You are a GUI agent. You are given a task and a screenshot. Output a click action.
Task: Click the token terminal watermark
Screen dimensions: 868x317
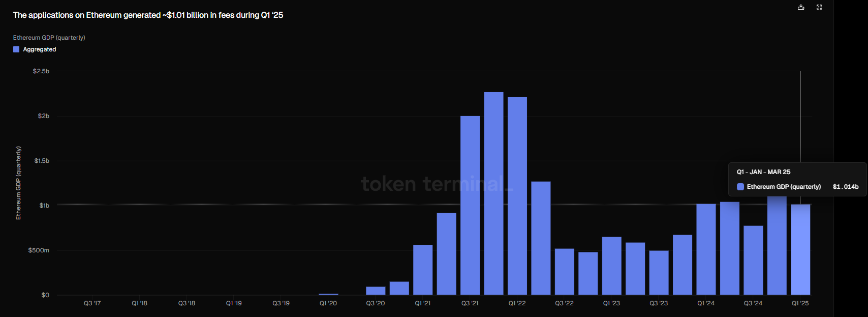click(437, 184)
